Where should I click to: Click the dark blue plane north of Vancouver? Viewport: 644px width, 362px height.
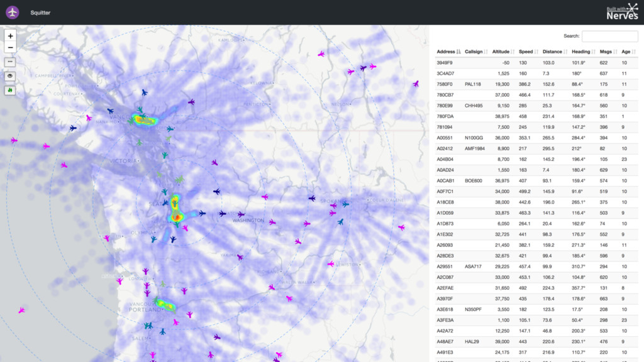[145, 93]
